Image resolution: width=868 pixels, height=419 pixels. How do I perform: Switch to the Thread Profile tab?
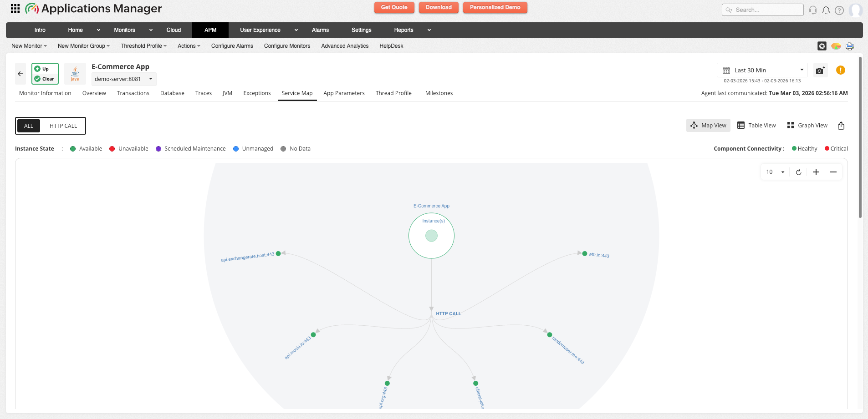tap(393, 93)
